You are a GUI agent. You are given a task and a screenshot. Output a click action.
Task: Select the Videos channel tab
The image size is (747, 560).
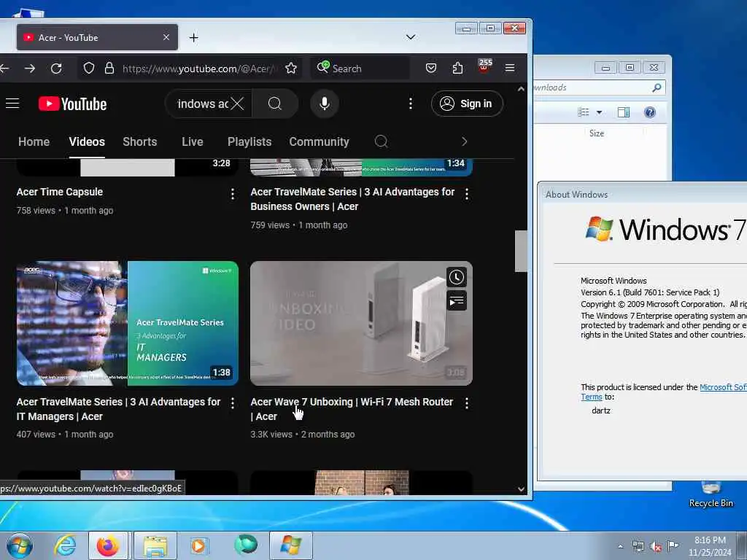(x=87, y=141)
